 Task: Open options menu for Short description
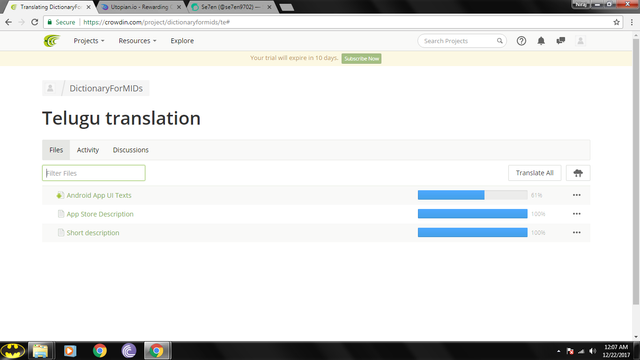point(576,233)
